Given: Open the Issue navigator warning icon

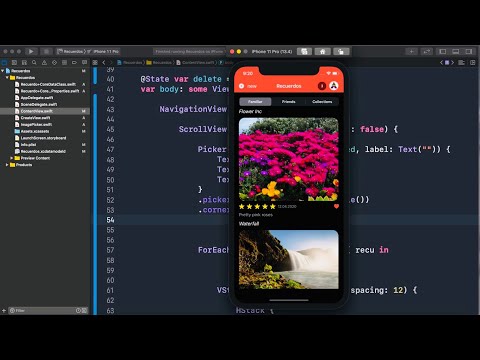Looking at the screenshot, I should point(44,62).
